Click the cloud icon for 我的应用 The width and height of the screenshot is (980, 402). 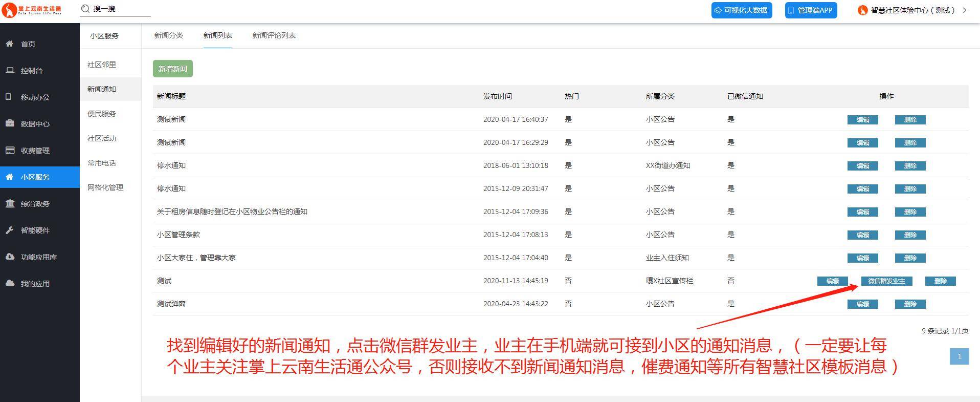[x=10, y=283]
